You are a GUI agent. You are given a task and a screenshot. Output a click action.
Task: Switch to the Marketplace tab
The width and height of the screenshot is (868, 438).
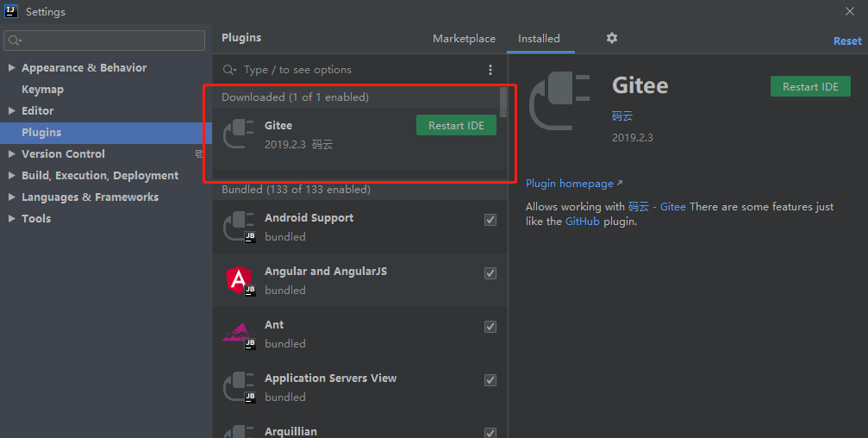coord(464,39)
